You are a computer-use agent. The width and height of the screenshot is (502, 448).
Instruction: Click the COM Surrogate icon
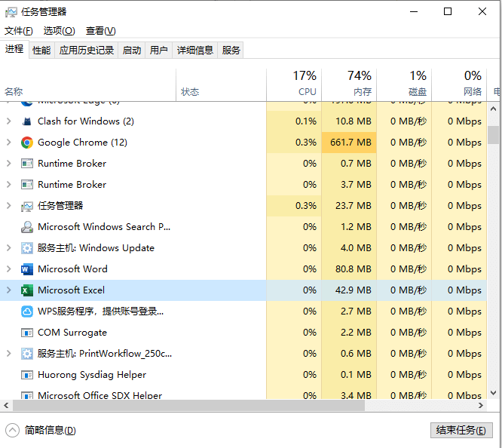tap(27, 333)
